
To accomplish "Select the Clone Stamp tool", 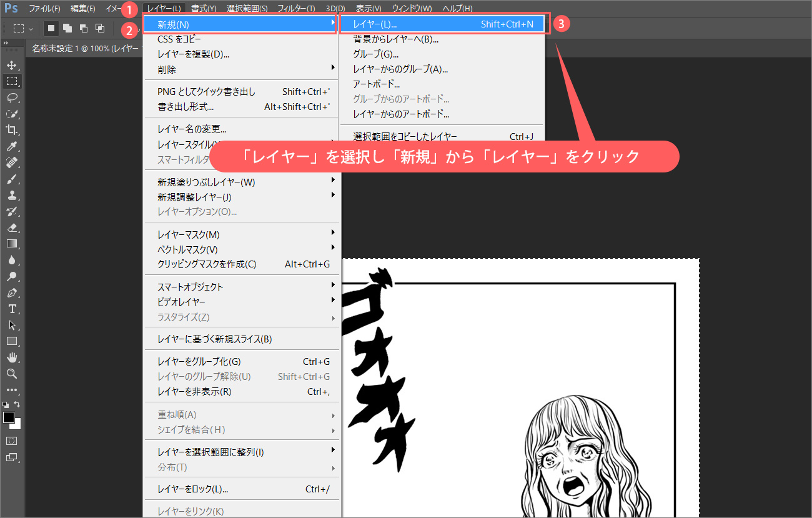I will point(11,195).
